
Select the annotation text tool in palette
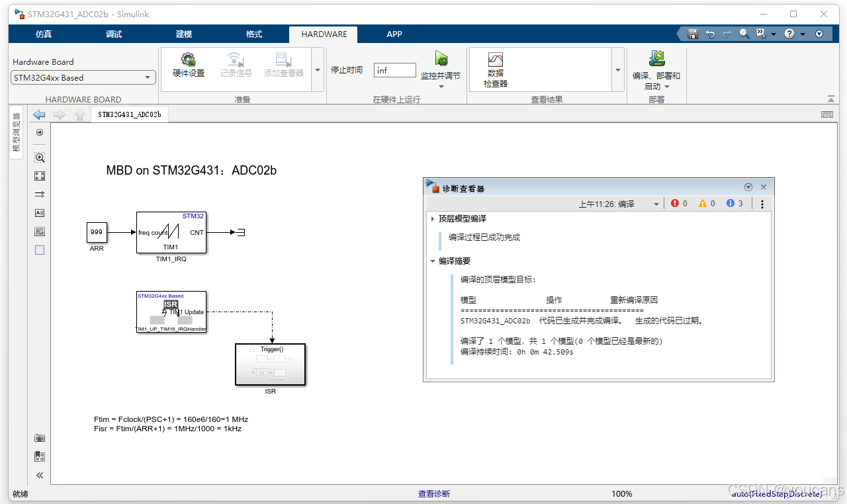(x=40, y=213)
